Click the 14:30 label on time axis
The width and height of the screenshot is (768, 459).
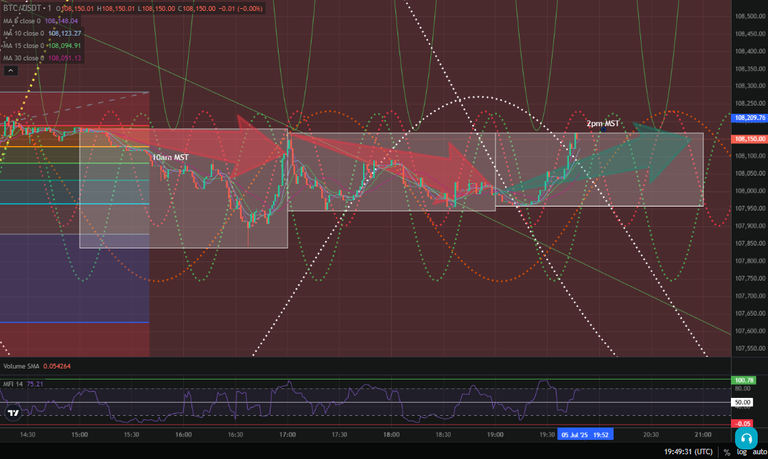point(27,435)
